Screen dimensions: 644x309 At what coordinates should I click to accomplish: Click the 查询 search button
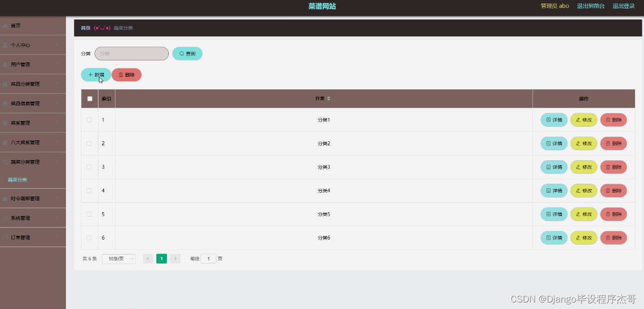pos(187,53)
